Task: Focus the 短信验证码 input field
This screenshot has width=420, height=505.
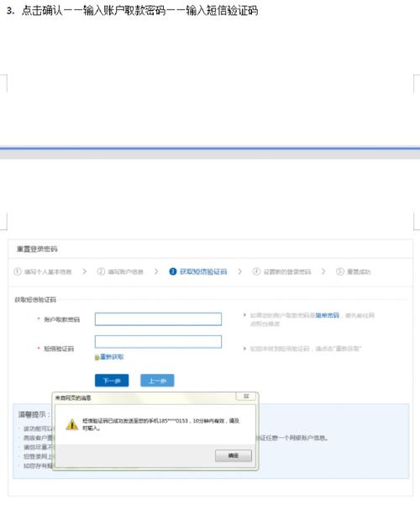Action: click(158, 342)
